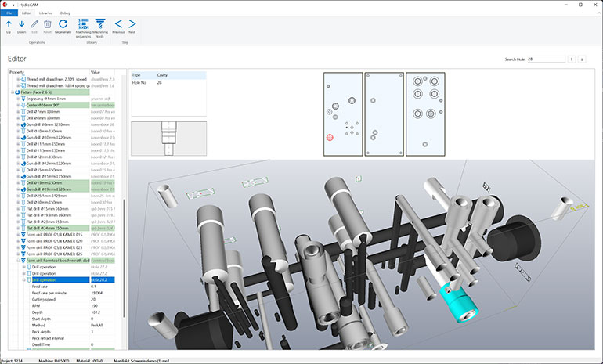Click the Gun drill Ø10mm 1220mm icon
The width and height of the screenshot is (603, 364).
[x=23, y=138]
